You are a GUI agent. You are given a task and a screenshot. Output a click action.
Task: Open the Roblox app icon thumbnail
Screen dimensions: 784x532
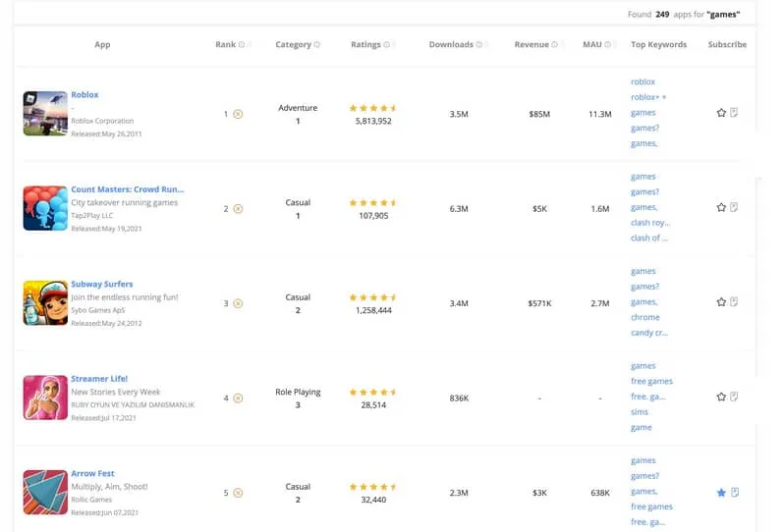pos(45,114)
